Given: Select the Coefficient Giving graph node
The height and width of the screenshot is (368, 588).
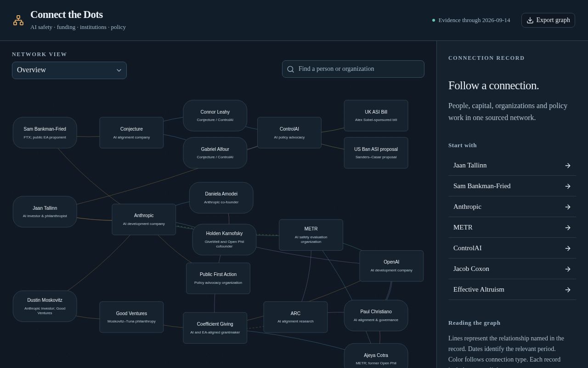Looking at the screenshot, I should (x=215, y=328).
